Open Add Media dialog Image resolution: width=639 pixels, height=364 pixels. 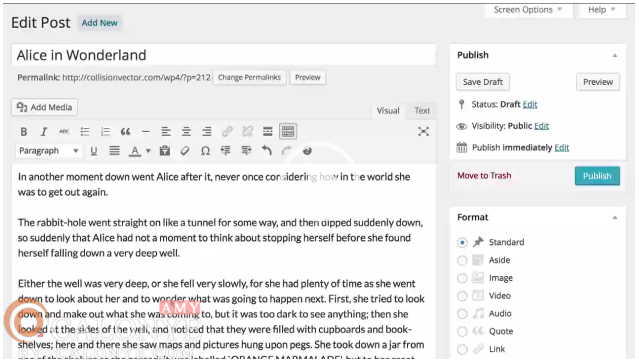pyautogui.click(x=44, y=107)
